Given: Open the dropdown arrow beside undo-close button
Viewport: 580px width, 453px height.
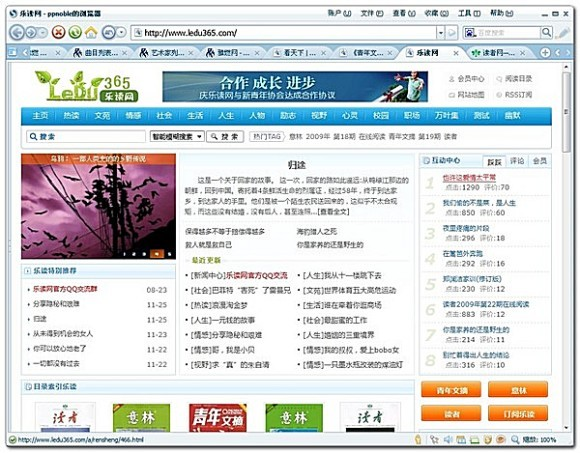Looking at the screenshot, I should [x=122, y=33].
